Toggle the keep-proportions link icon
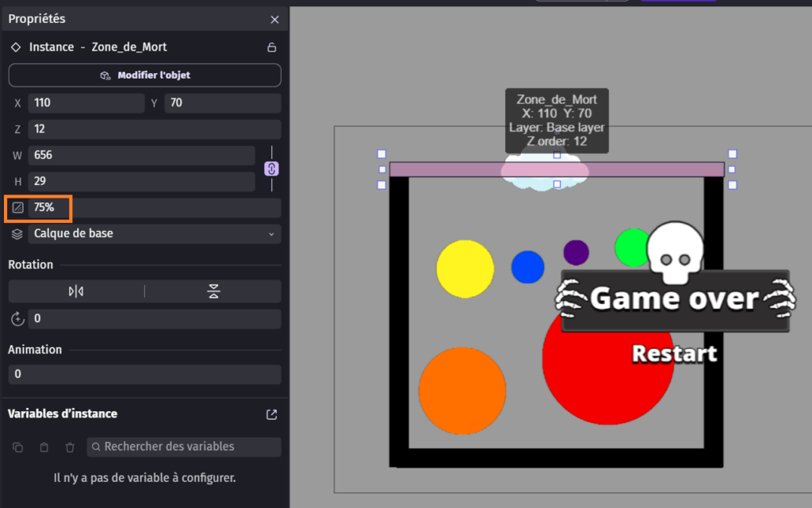Screen dimensions: 812x508 tap(271, 168)
